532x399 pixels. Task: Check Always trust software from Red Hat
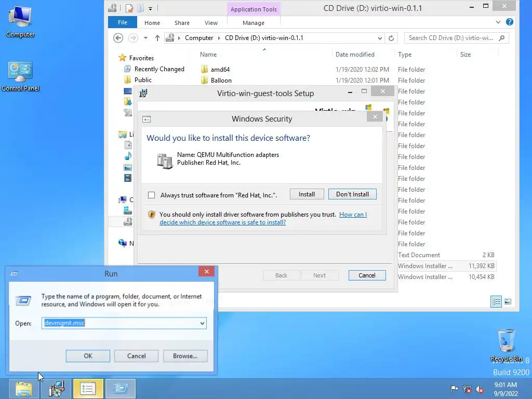(x=151, y=195)
